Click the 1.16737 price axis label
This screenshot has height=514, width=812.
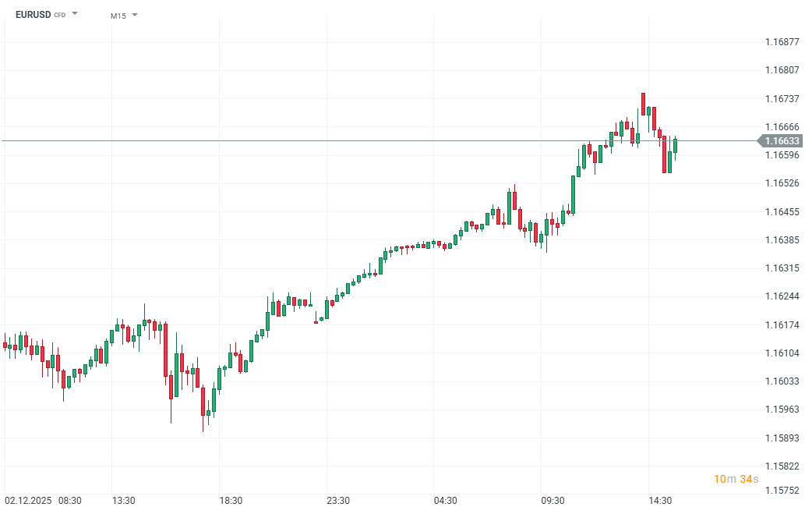click(x=782, y=99)
